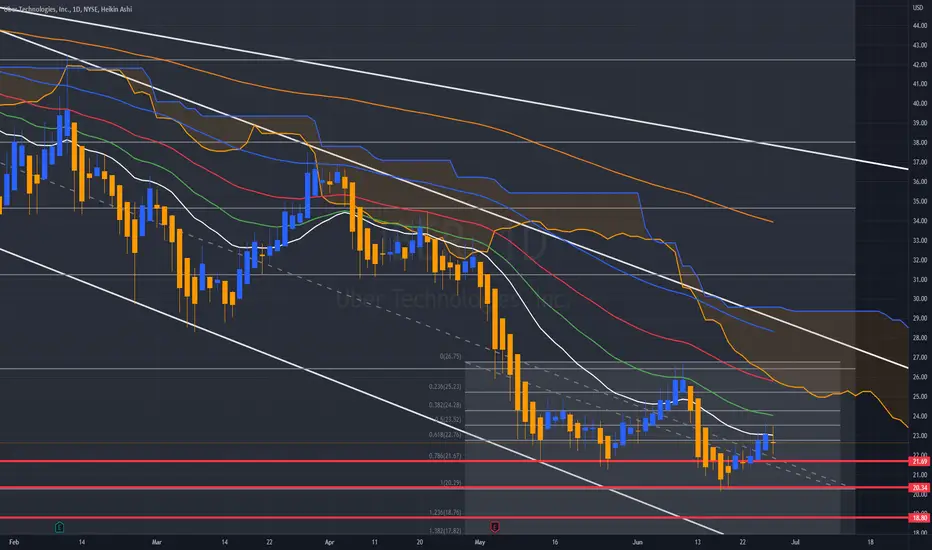This screenshot has height=550, width=932.
Task: Click the 32.00 price axis label
Action: click(920, 260)
